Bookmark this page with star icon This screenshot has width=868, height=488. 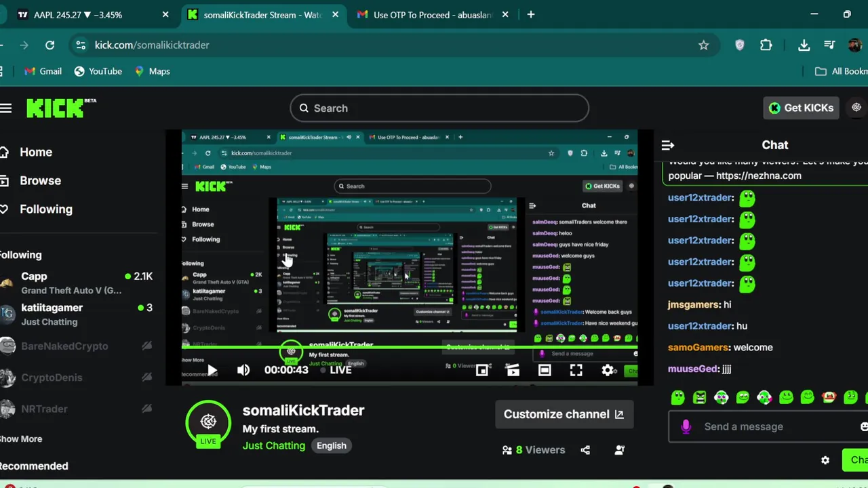(703, 45)
